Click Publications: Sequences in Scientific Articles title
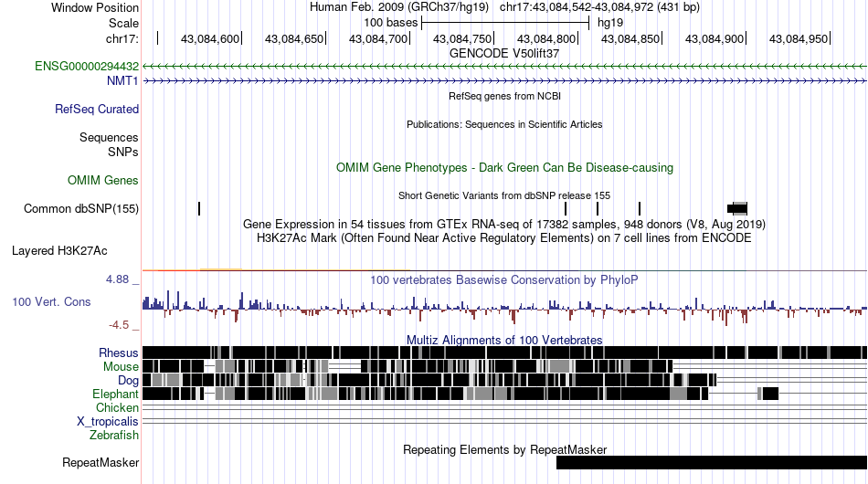Viewport: 868px width, 484px height. click(504, 124)
